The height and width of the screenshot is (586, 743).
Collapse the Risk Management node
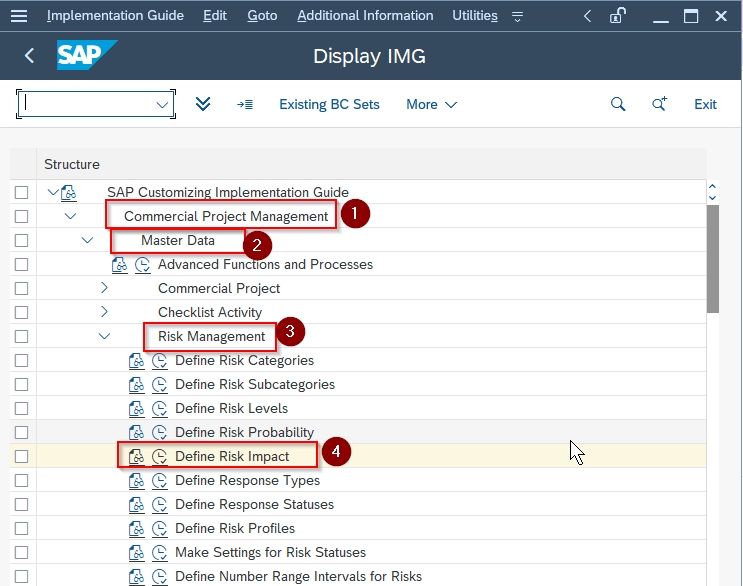coord(104,336)
